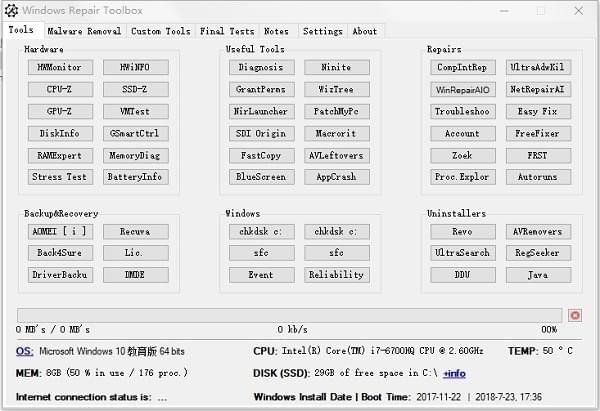Run the WinRepairAIO repair

coord(462,90)
